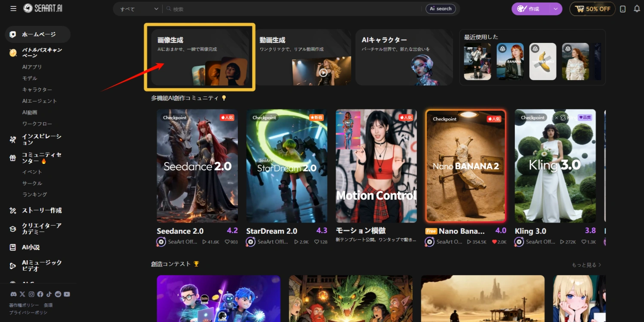Viewport: 644px width, 322px height.
Task: Open the Discord social icon
Action: pyautogui.click(x=13, y=294)
